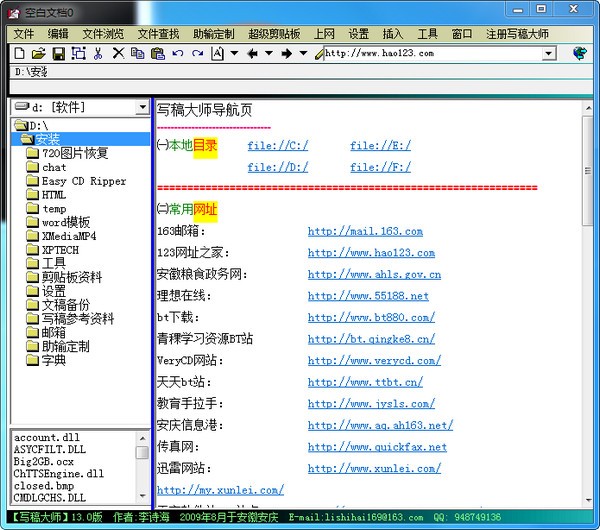The image size is (600, 530).
Task: Click the pencil icon beside address bar
Action: tap(319, 54)
